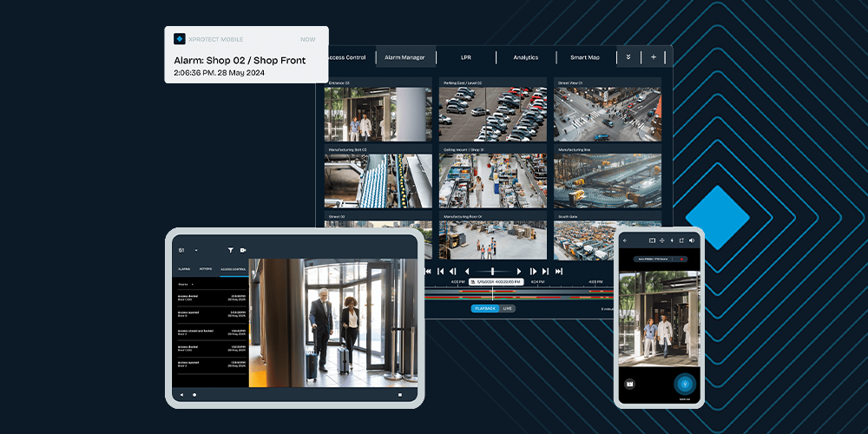Click the playback speed slider handle
Image resolution: width=868 pixels, height=434 pixels.
pyautogui.click(x=492, y=271)
